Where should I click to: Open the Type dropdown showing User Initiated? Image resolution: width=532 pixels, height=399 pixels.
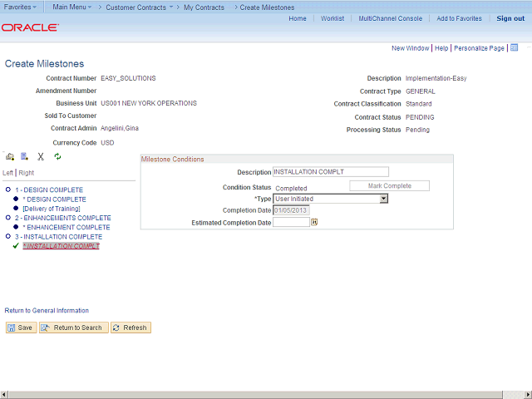pyautogui.click(x=331, y=199)
